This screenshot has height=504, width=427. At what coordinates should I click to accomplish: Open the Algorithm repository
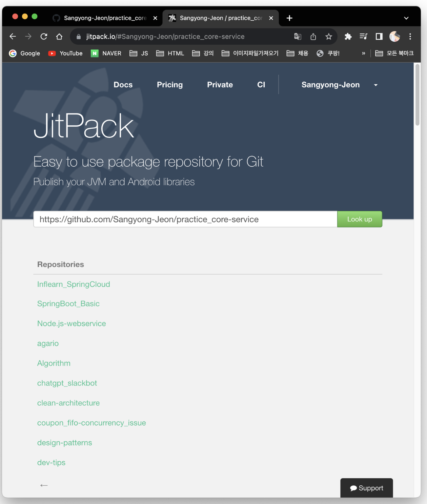click(x=54, y=363)
